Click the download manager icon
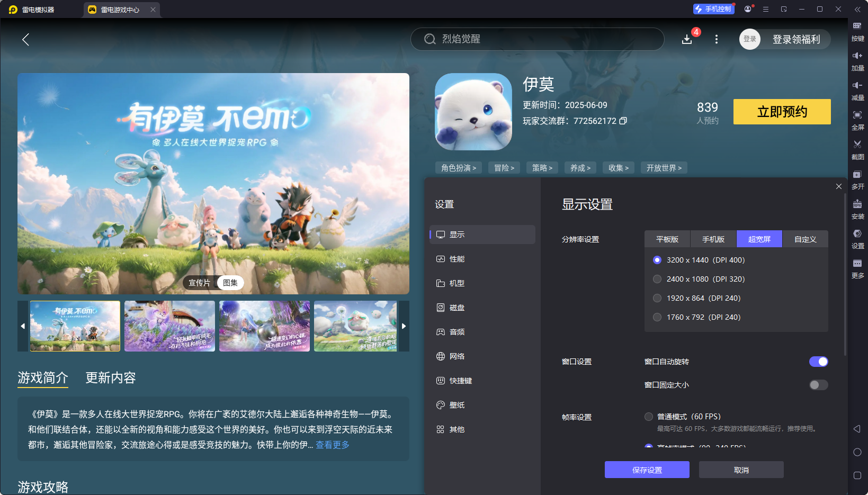The width and height of the screenshot is (868, 495). click(687, 39)
